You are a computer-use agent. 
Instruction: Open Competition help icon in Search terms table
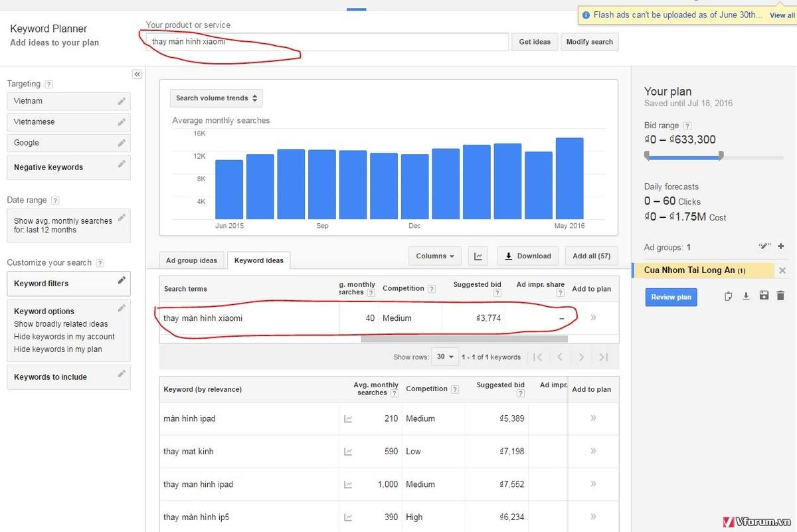432,289
